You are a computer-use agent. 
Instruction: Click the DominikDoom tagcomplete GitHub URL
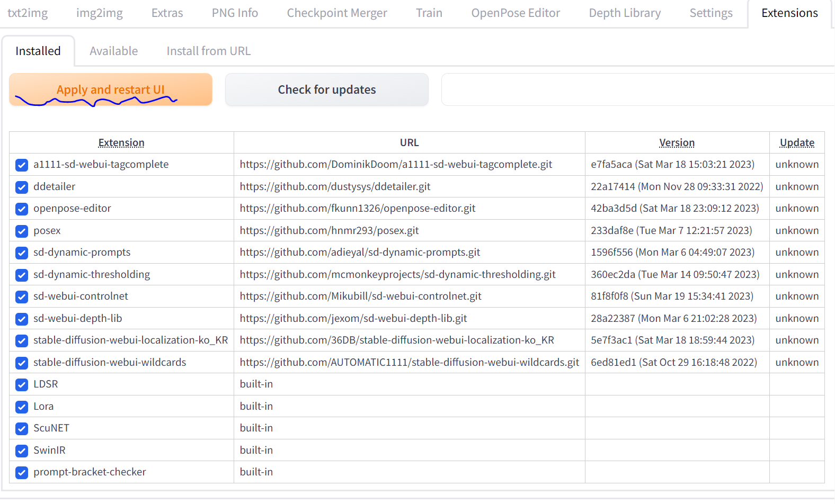(396, 165)
